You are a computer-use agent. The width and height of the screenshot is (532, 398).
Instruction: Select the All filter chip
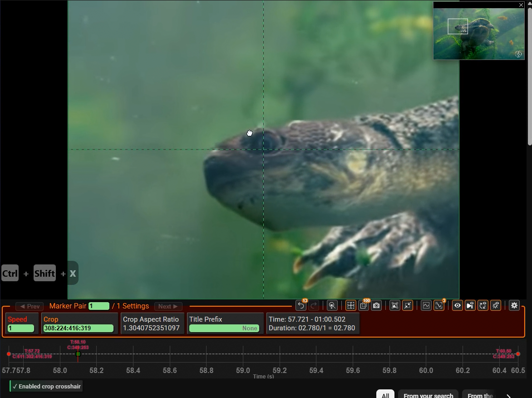coord(385,394)
